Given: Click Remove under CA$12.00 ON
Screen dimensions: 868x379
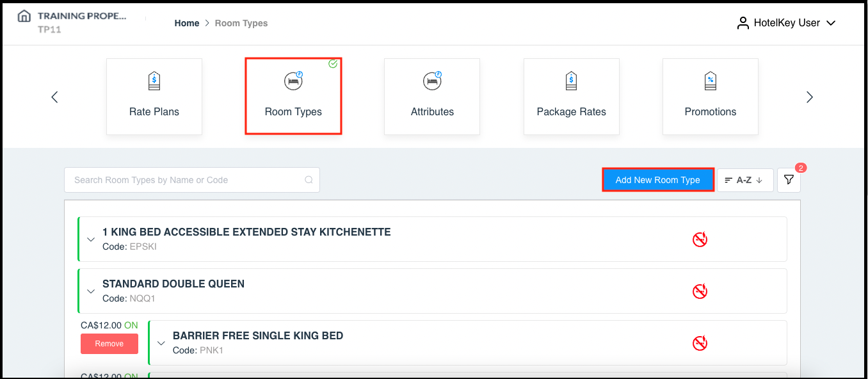Looking at the screenshot, I should pyautogui.click(x=109, y=344).
